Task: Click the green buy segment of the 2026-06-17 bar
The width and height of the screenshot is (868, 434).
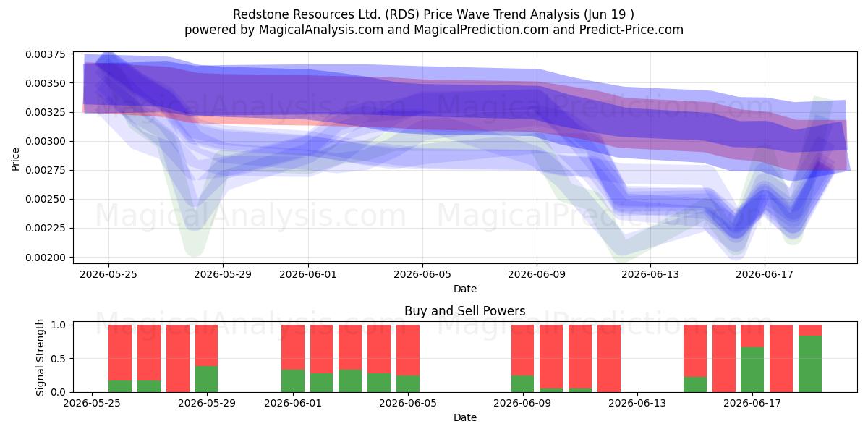Action: (x=752, y=370)
